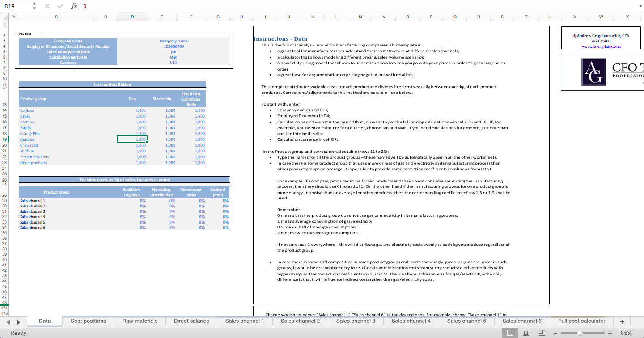Select column B header
This screenshot has width=644, height=338.
coord(56,17)
